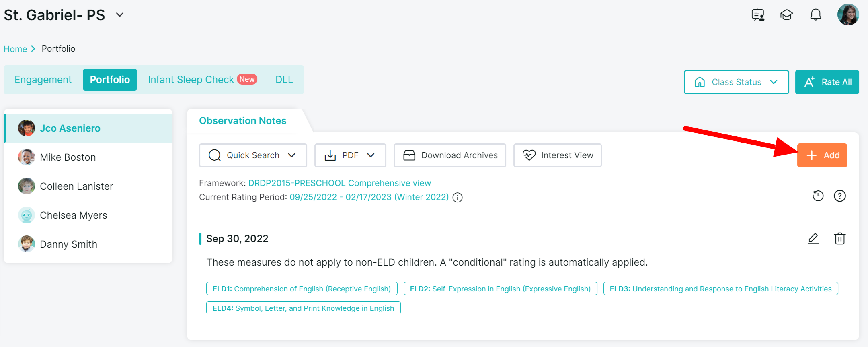Delete the Sep 30, 2022 note
Image resolution: width=868 pixels, height=347 pixels.
(x=840, y=239)
